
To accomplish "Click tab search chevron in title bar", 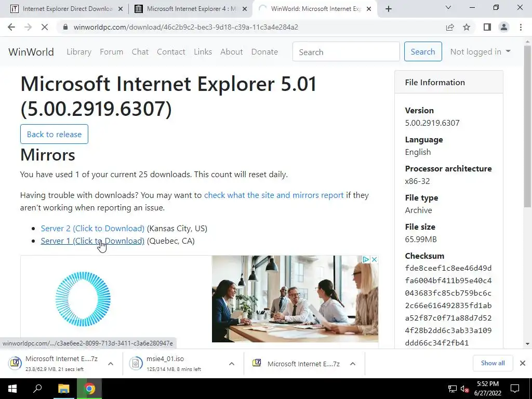I will pyautogui.click(x=448, y=7).
